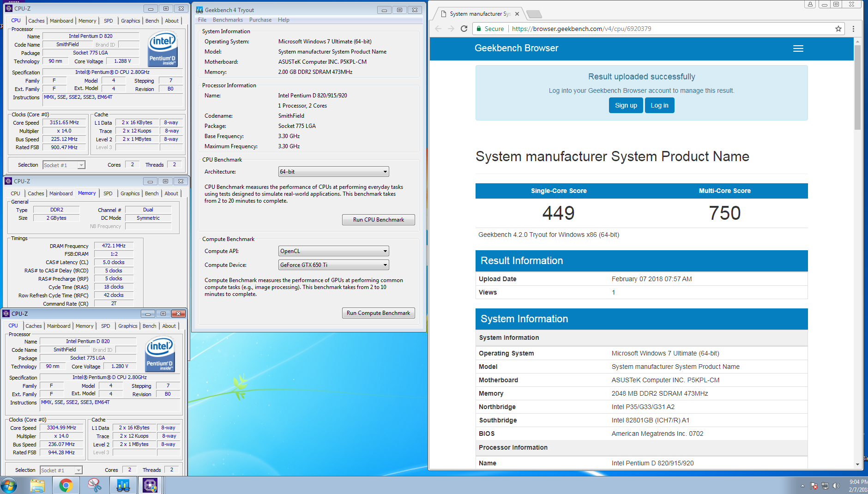This screenshot has height=494, width=868.
Task: Click Secure padlock site info
Action: 489,29
